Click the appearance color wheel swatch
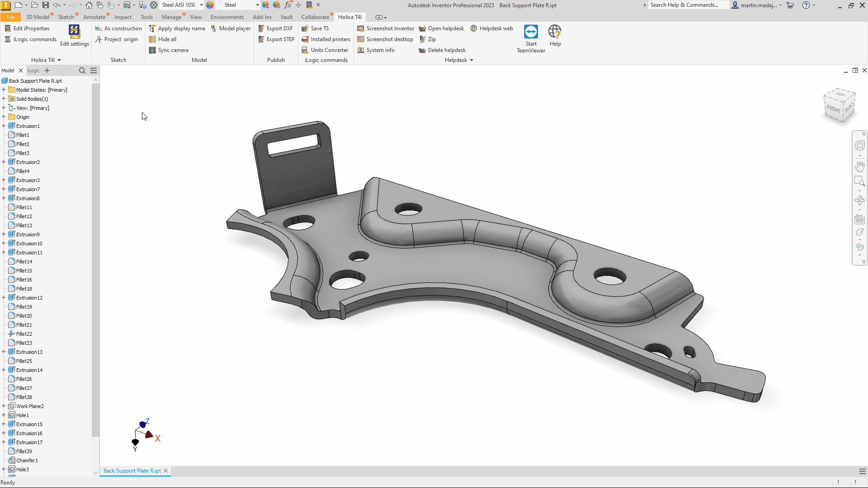The image size is (868, 488). click(210, 5)
